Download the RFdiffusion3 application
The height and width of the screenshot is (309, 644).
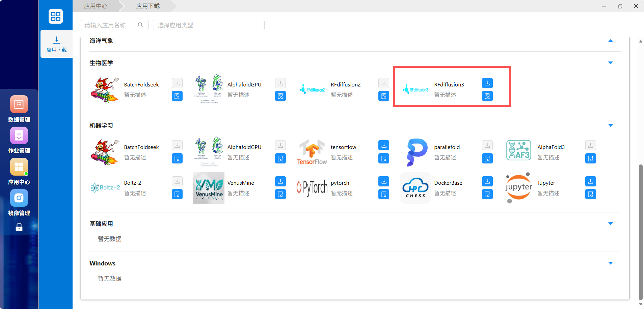pos(487,83)
